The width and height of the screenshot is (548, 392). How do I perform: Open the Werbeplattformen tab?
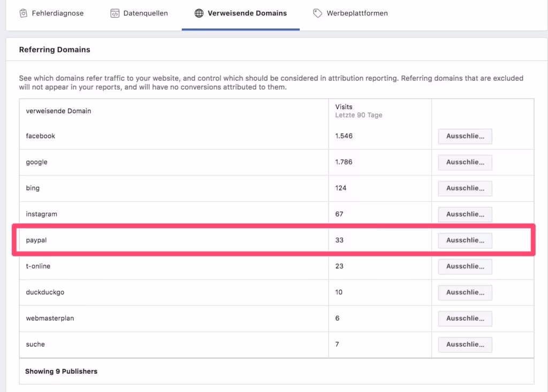(350, 13)
